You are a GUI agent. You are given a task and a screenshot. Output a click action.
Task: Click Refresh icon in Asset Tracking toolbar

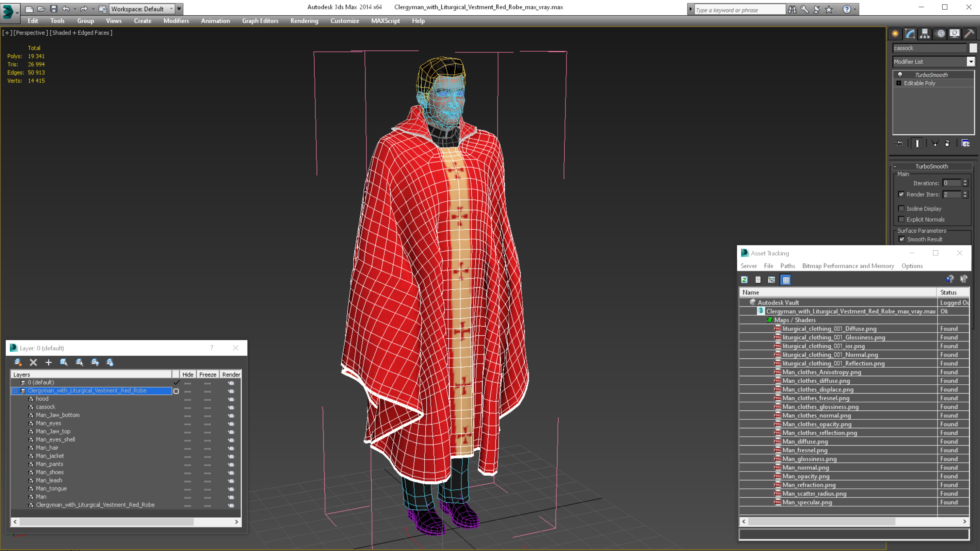(x=745, y=280)
